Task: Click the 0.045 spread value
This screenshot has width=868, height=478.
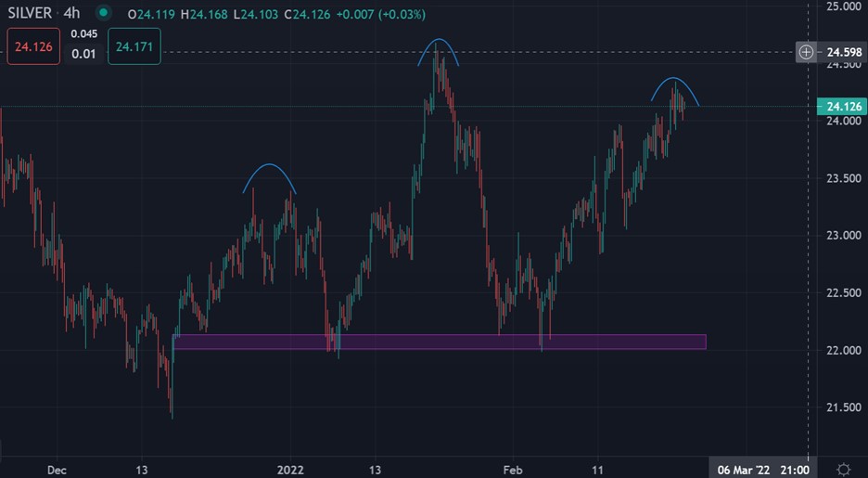Action: click(x=83, y=33)
